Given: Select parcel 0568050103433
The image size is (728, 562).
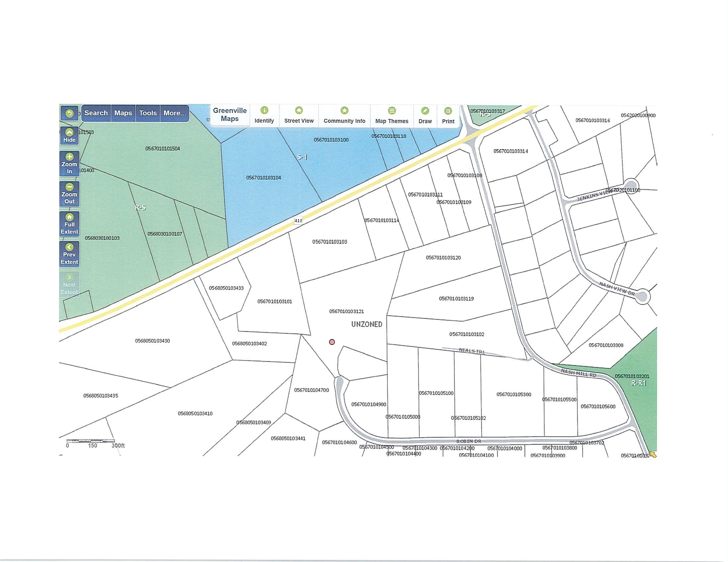Looking at the screenshot, I should [x=226, y=288].
